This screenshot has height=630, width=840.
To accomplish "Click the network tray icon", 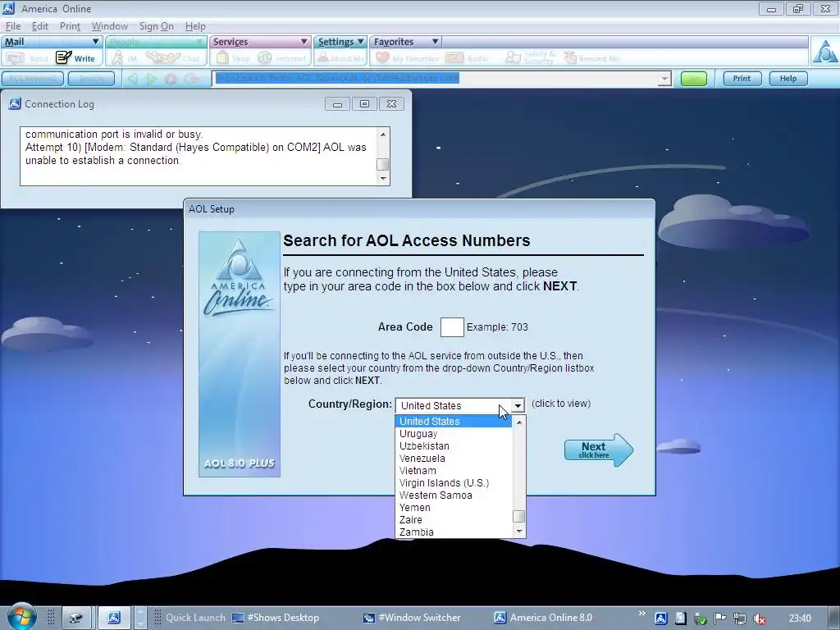I will 740,619.
